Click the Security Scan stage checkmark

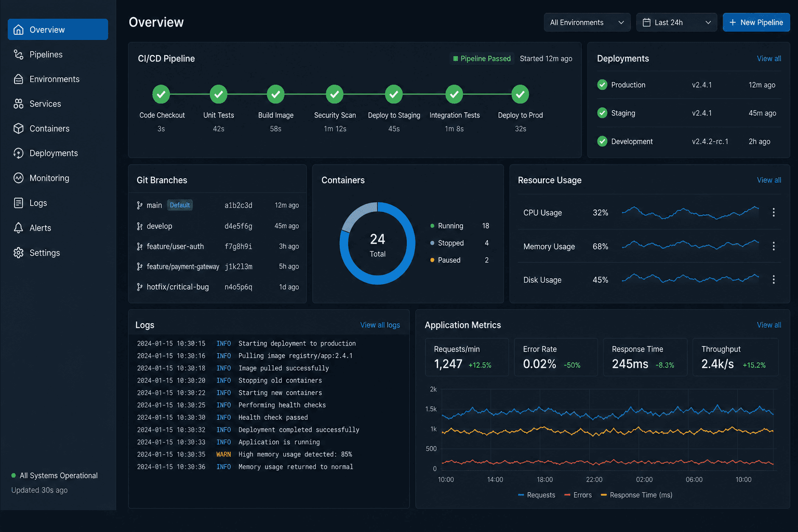pos(335,94)
